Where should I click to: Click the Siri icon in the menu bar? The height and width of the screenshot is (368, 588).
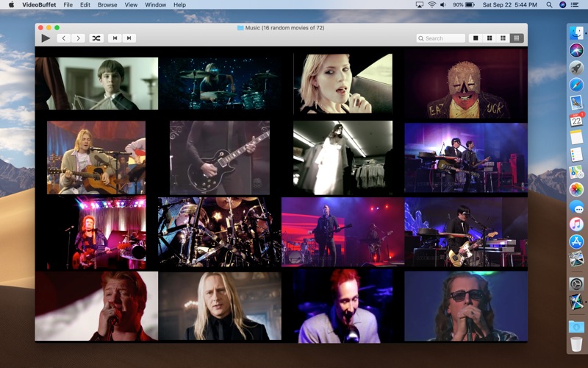point(562,5)
